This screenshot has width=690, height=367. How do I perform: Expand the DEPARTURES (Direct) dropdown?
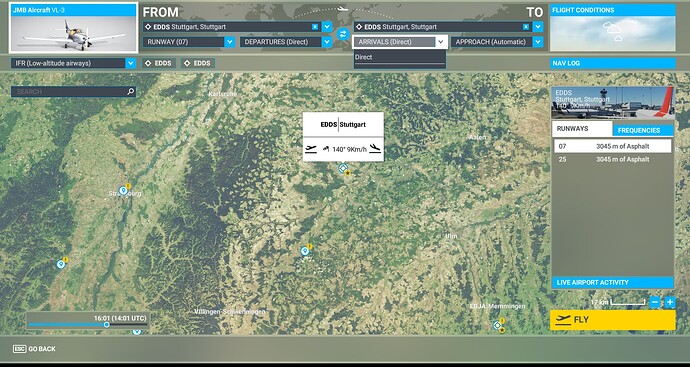coord(286,42)
